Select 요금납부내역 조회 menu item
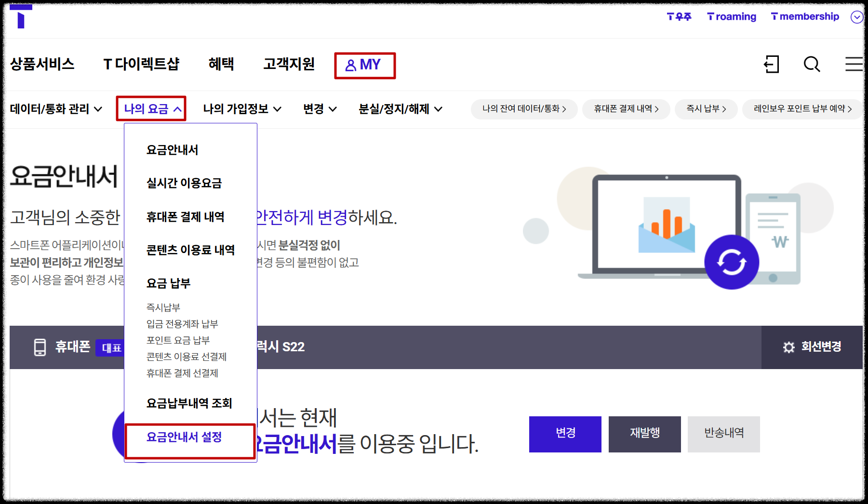 pos(189,403)
